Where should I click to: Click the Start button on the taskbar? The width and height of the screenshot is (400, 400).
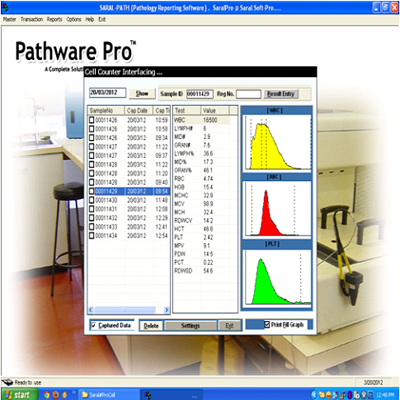19,395
